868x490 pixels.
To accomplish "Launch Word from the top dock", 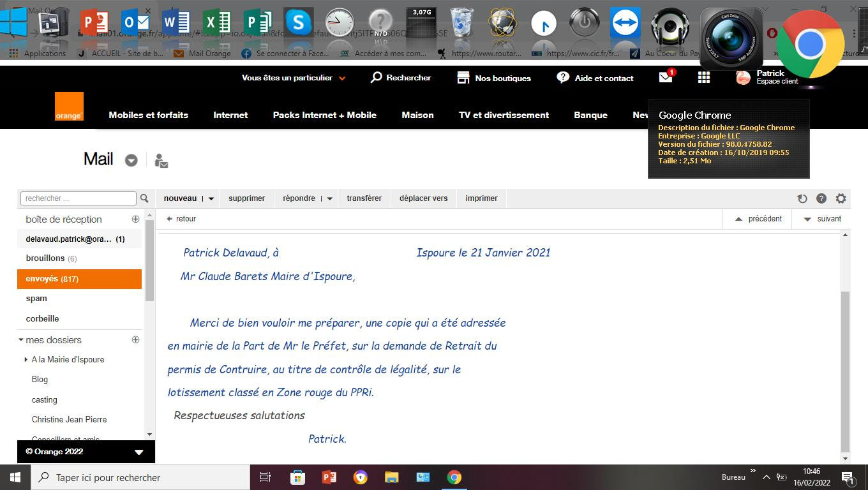I will pyautogui.click(x=176, y=23).
